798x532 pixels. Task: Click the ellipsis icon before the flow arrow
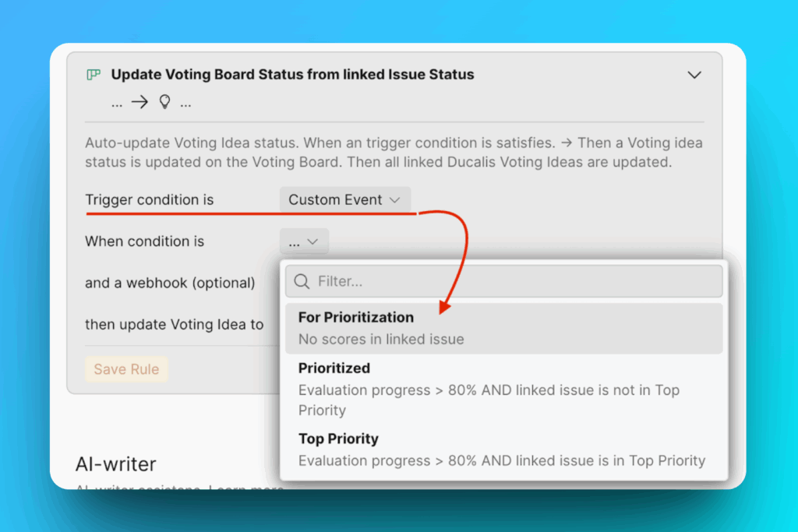pos(117,102)
